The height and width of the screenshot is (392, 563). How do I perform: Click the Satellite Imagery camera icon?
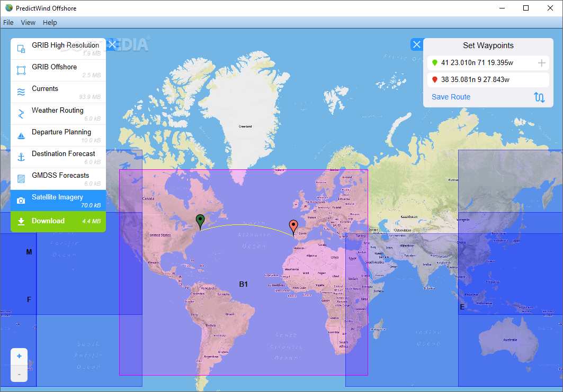coord(21,200)
